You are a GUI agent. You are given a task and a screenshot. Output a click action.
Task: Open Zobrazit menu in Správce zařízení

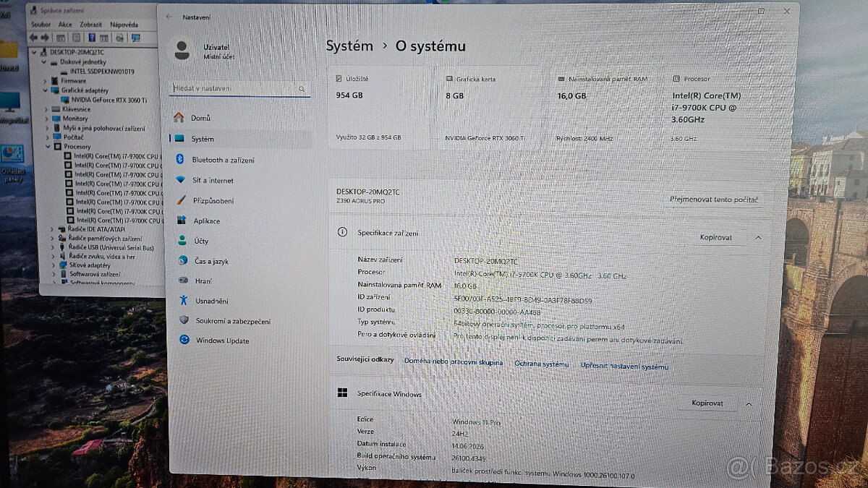(90, 25)
